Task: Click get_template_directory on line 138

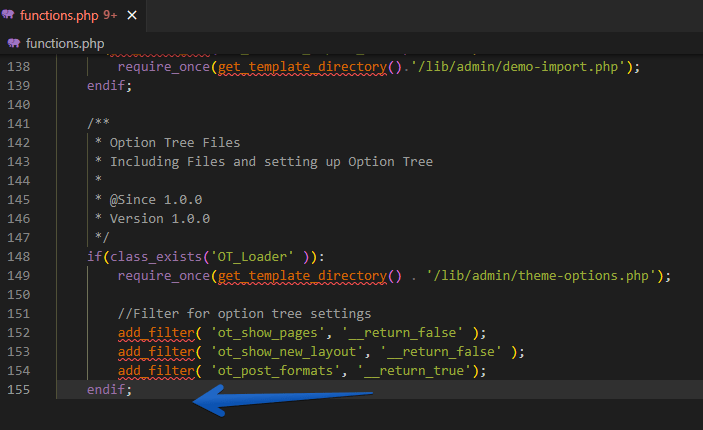Action: pos(302,67)
